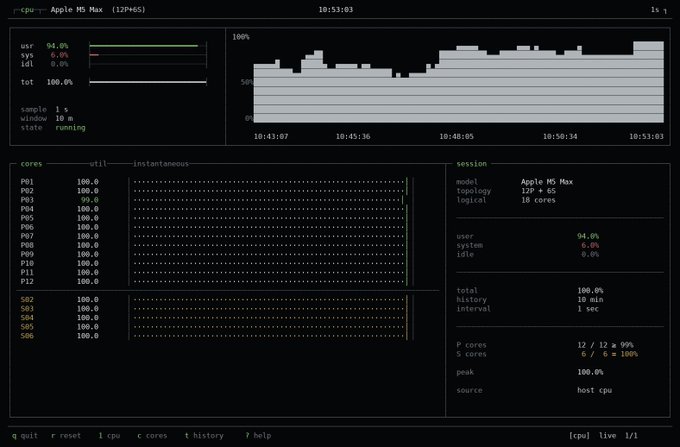Select core row P02

[217, 191]
